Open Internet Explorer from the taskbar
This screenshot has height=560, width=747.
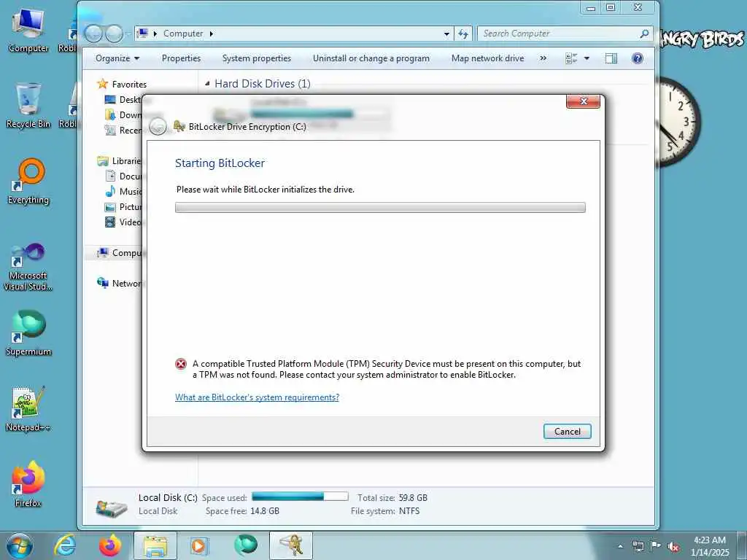coord(64,545)
